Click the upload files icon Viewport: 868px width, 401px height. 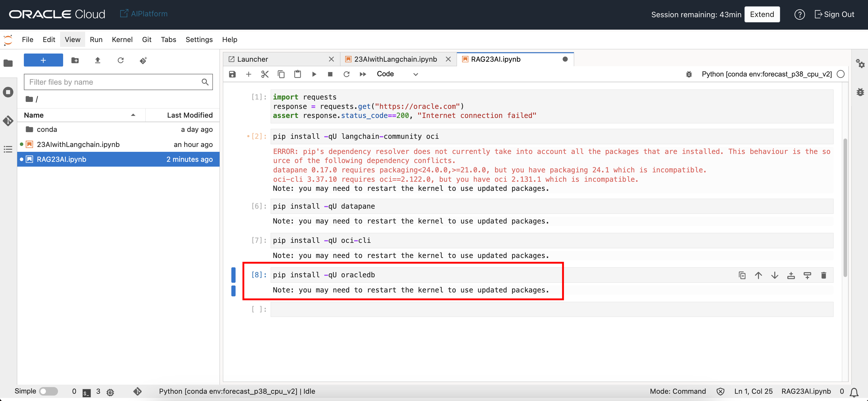[x=98, y=60]
